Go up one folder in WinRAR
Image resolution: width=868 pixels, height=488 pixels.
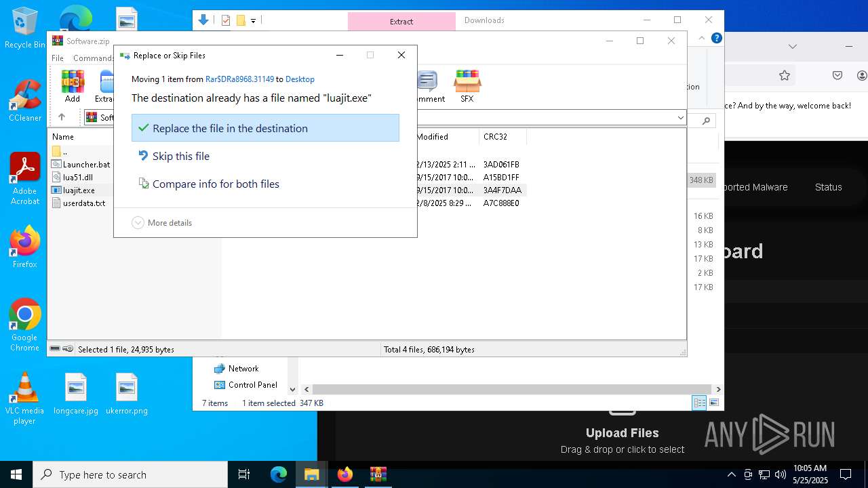click(62, 117)
